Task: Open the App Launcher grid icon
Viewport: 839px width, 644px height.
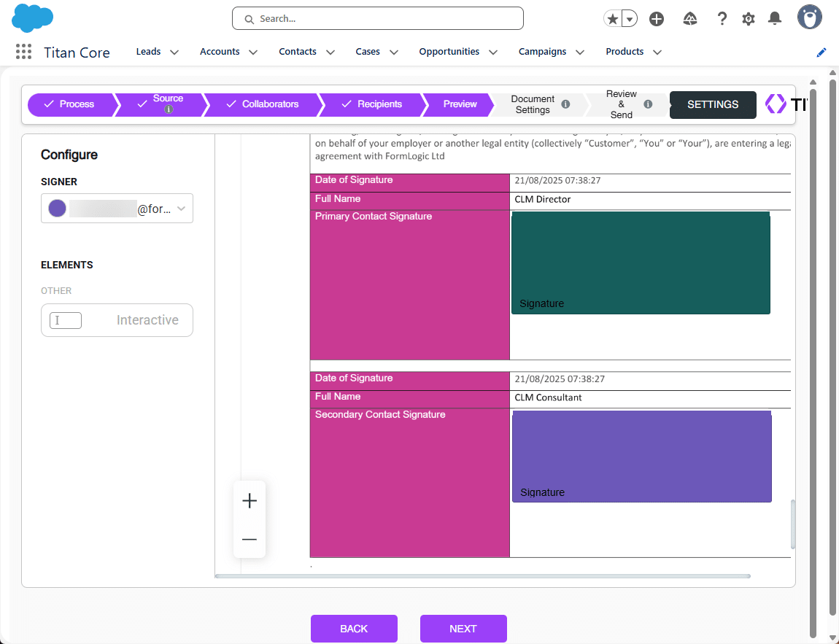Action: point(23,51)
